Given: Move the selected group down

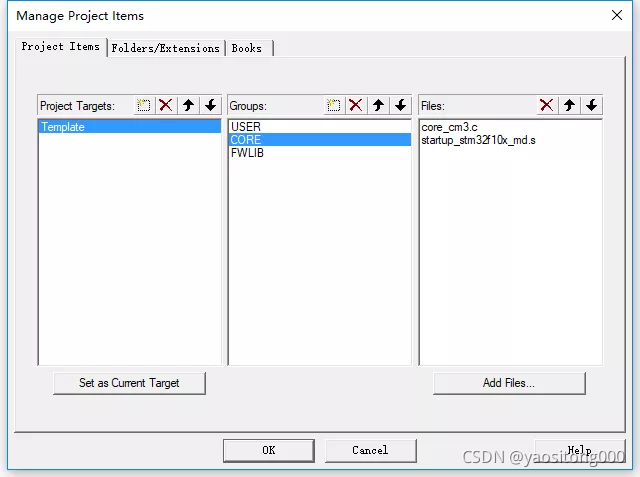Looking at the screenshot, I should point(401,105).
